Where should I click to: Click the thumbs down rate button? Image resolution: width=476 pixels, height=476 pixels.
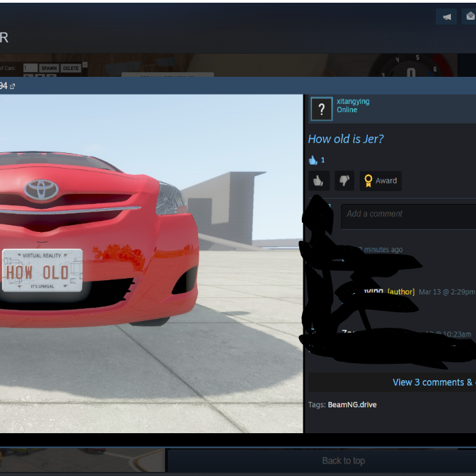(344, 181)
